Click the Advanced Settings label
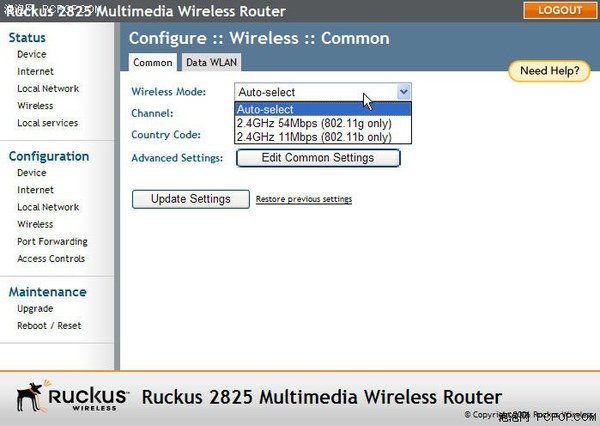Image resolution: width=600 pixels, height=426 pixels. [x=177, y=158]
